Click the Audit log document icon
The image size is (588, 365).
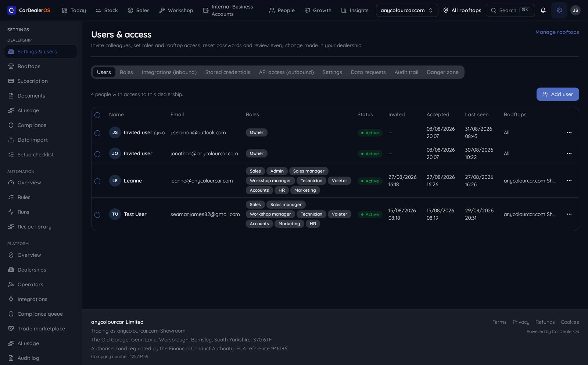point(11,358)
